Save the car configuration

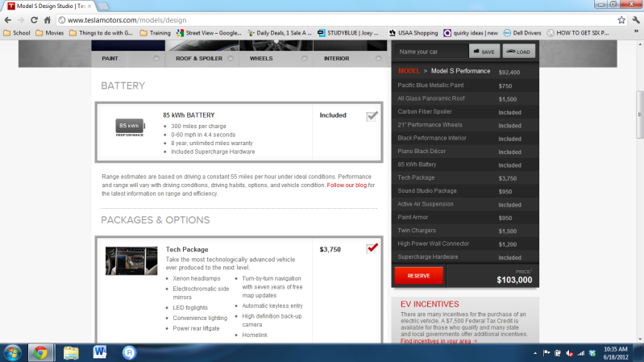point(484,52)
